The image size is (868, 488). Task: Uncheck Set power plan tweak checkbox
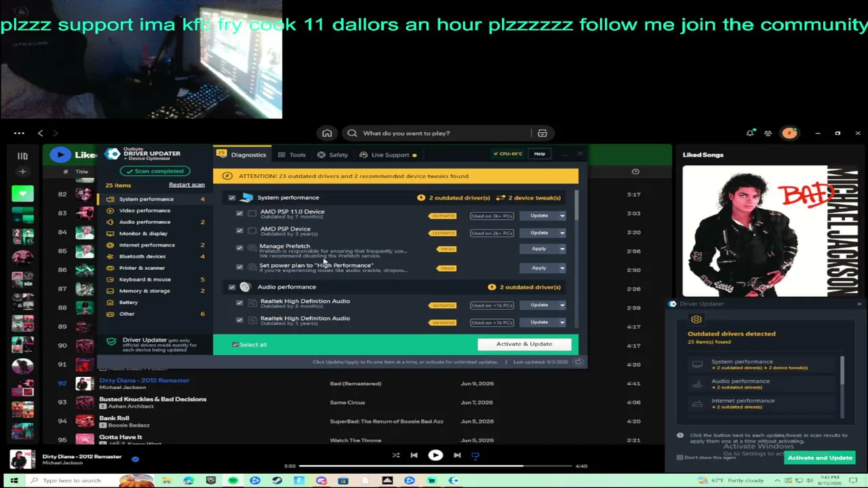239,267
